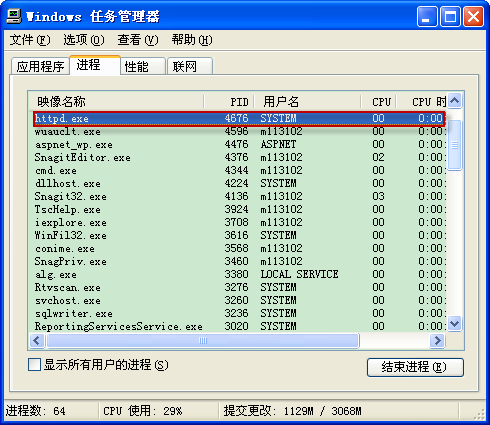The image size is (490, 425).
Task: Click the ASPNET user name cell
Action: [x=278, y=145]
